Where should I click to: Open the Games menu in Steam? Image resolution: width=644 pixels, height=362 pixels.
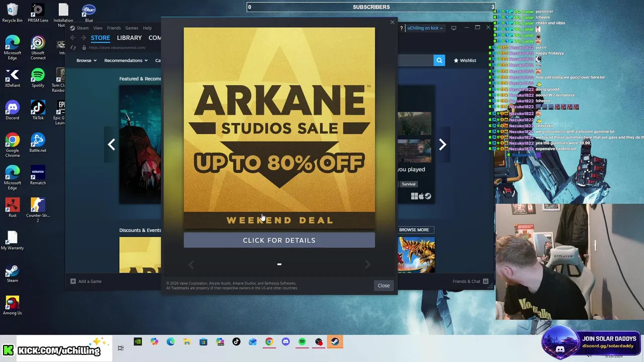click(132, 28)
